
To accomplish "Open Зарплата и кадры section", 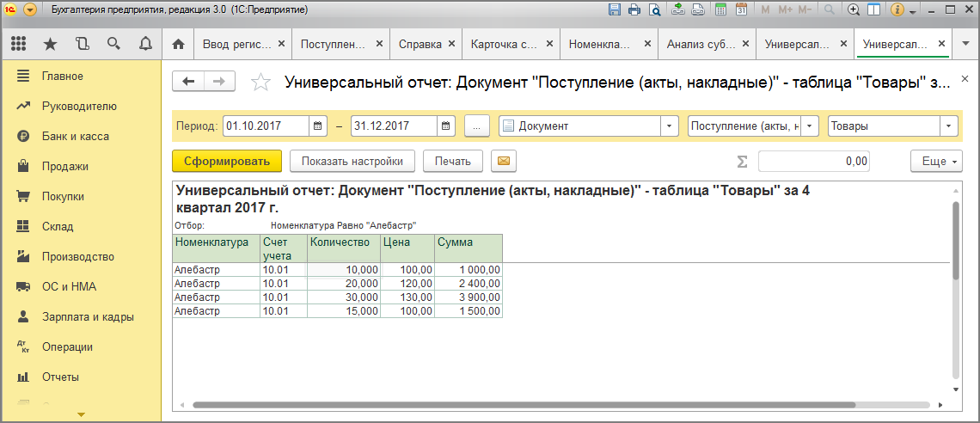I will 87,316.
